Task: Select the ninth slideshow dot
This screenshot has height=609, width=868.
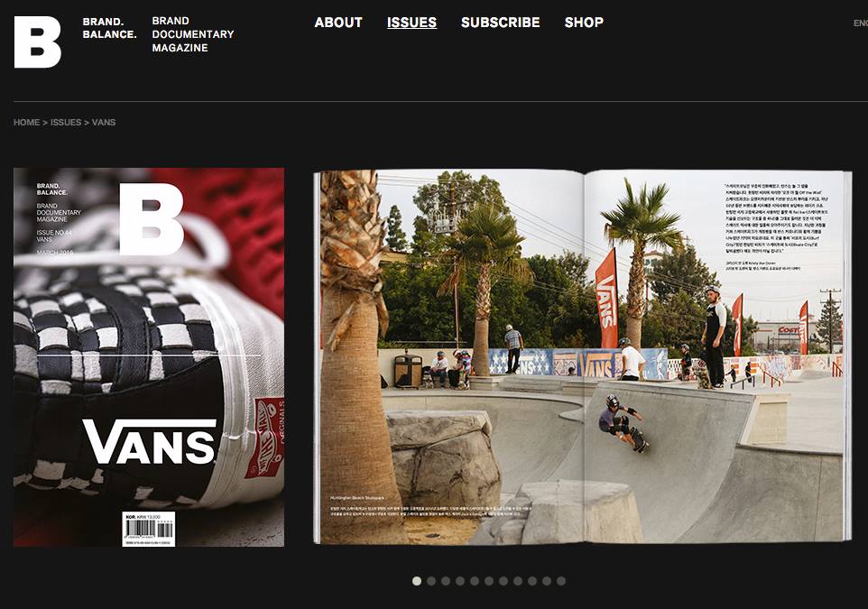Action: click(x=532, y=581)
